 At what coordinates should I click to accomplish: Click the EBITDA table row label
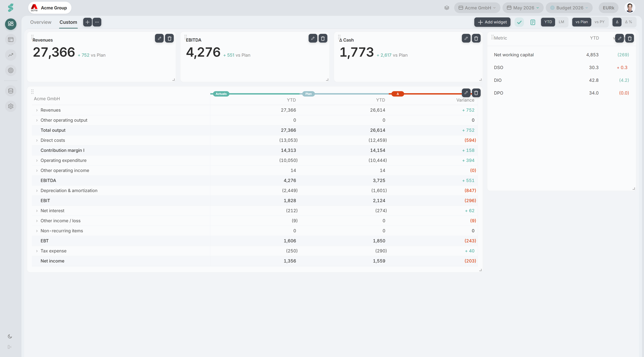click(x=48, y=180)
